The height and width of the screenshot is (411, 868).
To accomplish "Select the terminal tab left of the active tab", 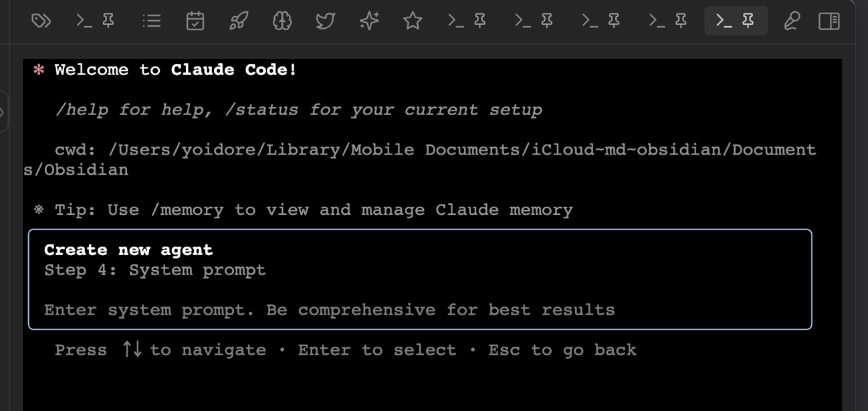I will (x=667, y=21).
